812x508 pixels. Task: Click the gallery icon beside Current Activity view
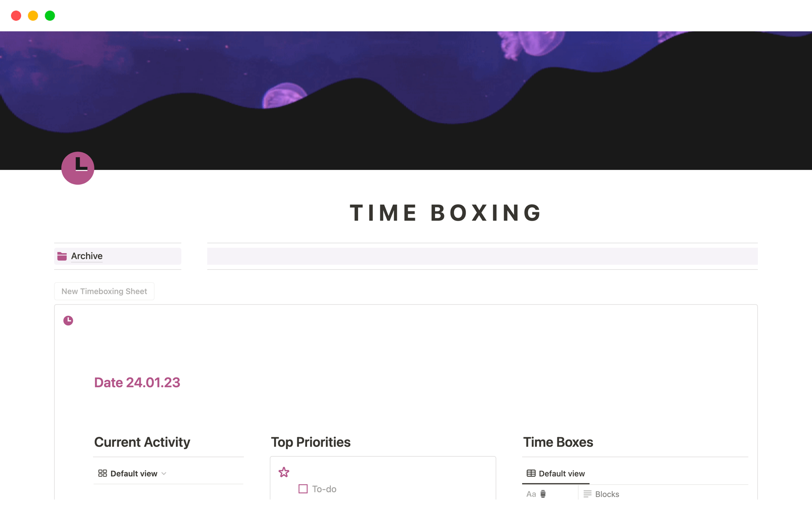click(102, 473)
